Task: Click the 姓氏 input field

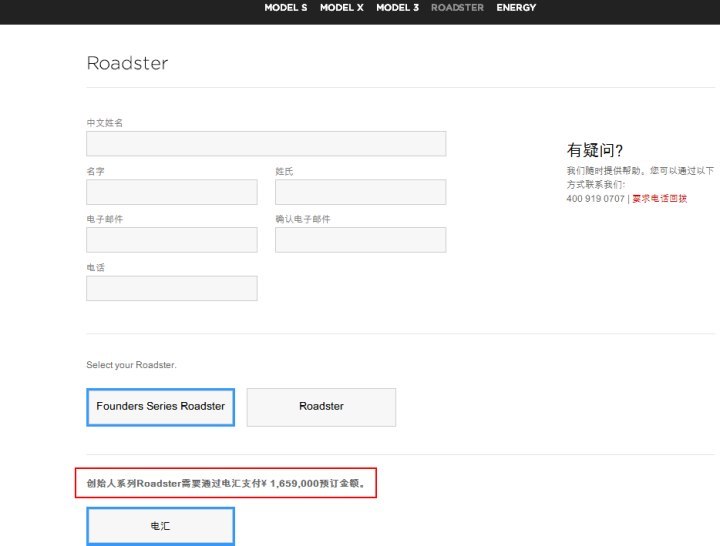Action: [x=360, y=192]
